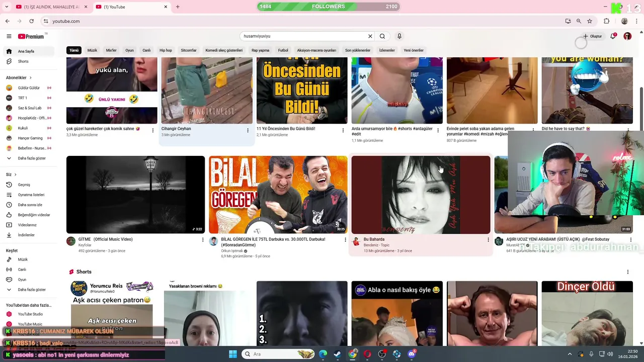Viewport: 644px width, 362px height.
Task: Open the notifications bell
Action: [x=613, y=36]
